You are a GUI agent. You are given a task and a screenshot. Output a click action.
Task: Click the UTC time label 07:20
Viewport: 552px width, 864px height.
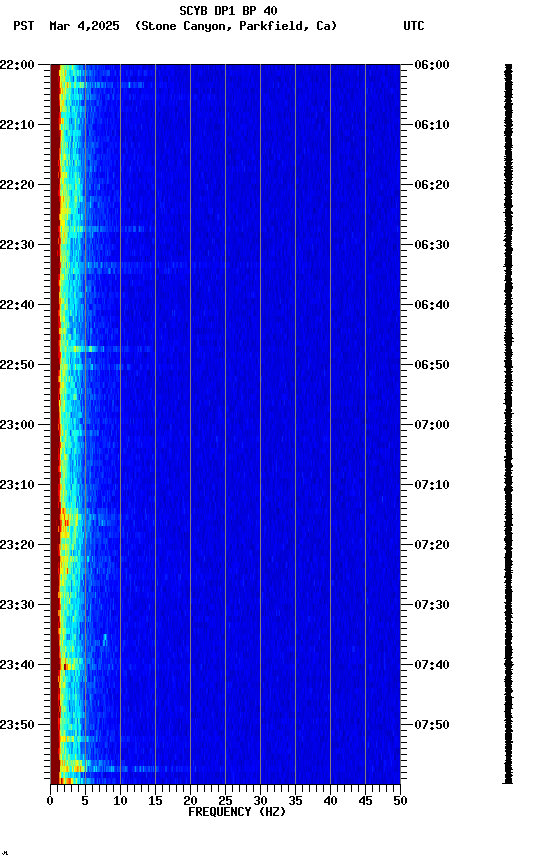[432, 545]
